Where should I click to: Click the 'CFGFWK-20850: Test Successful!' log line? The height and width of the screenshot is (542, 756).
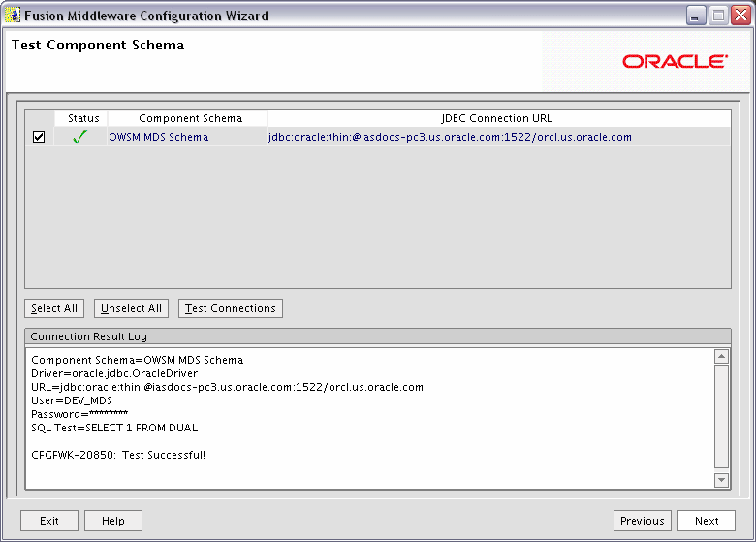(118, 455)
